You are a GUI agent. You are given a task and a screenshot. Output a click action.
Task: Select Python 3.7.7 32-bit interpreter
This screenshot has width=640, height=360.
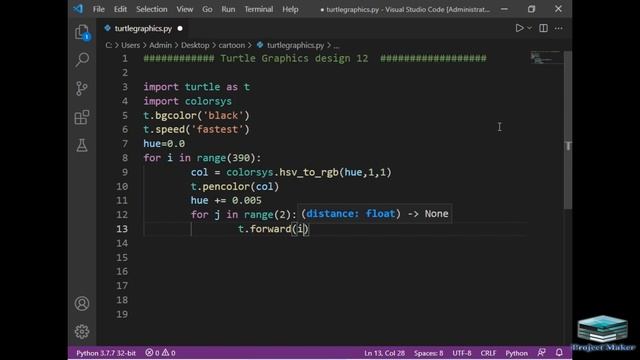106,353
